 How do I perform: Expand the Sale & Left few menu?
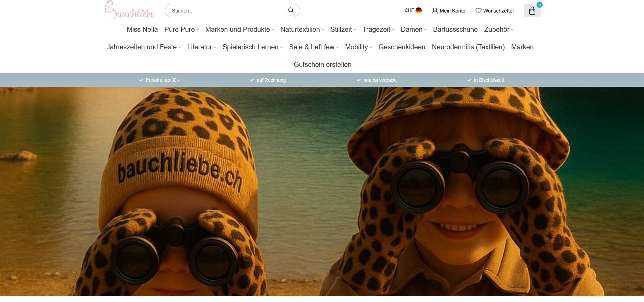[x=314, y=47]
